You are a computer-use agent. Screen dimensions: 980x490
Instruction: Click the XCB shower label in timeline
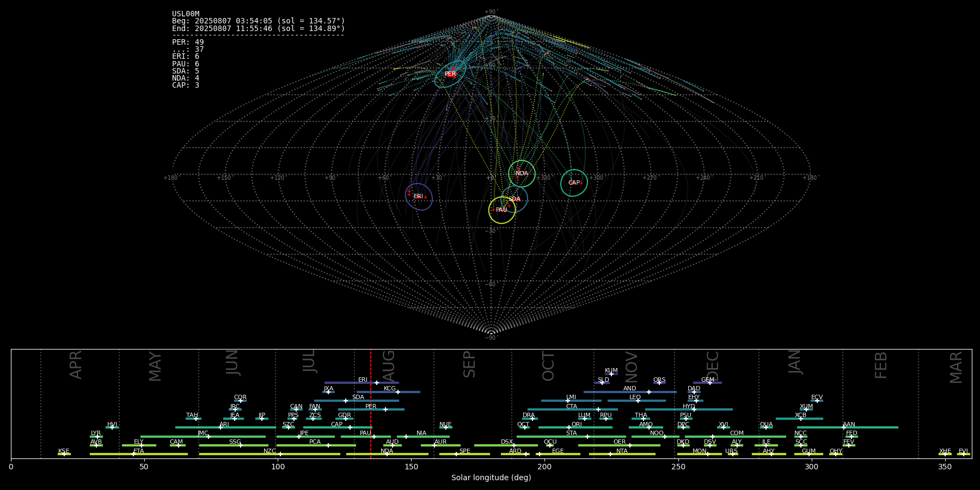pos(800,415)
